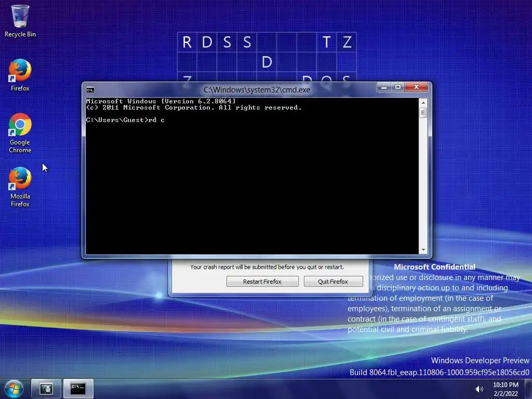Click the cmd scrollbar up arrow
This screenshot has height=399, width=532.
423,102
